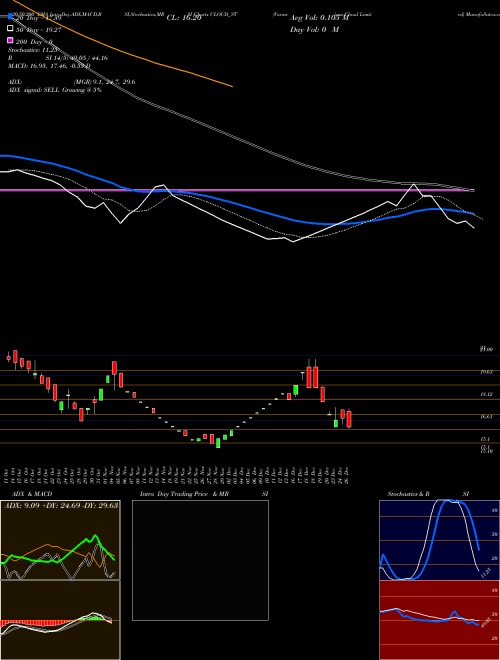Click the Stochastics & RSI panel title
Viewport: 500px width, 660px height.
[428, 494]
